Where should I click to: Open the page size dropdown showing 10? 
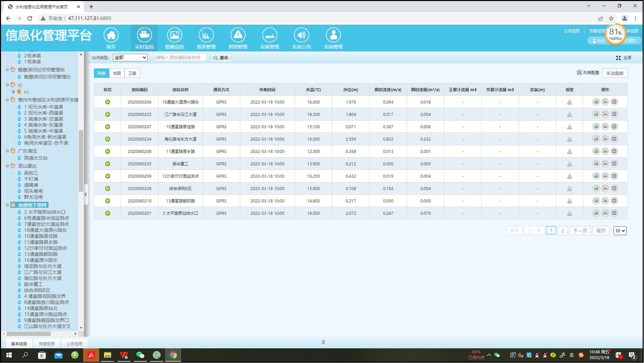620,231
